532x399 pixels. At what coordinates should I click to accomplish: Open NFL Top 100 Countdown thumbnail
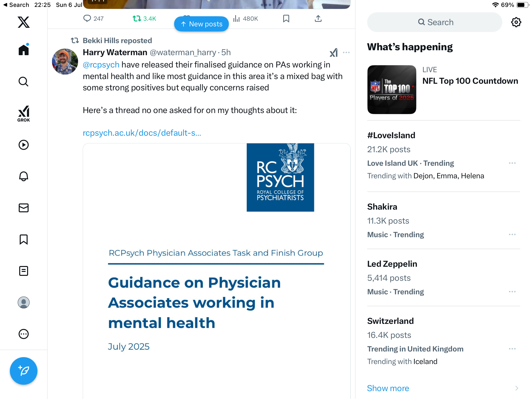tap(392, 89)
